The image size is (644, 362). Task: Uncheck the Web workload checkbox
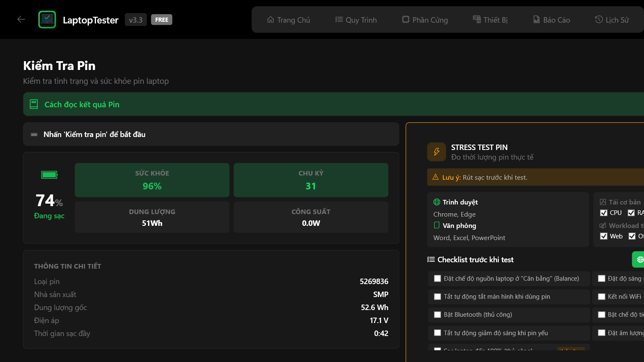pos(604,236)
